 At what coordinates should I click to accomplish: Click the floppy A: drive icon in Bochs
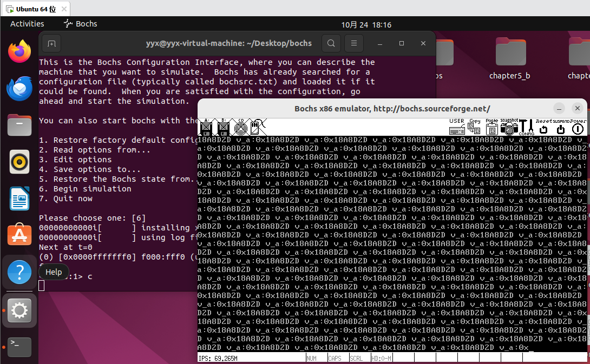click(x=206, y=127)
